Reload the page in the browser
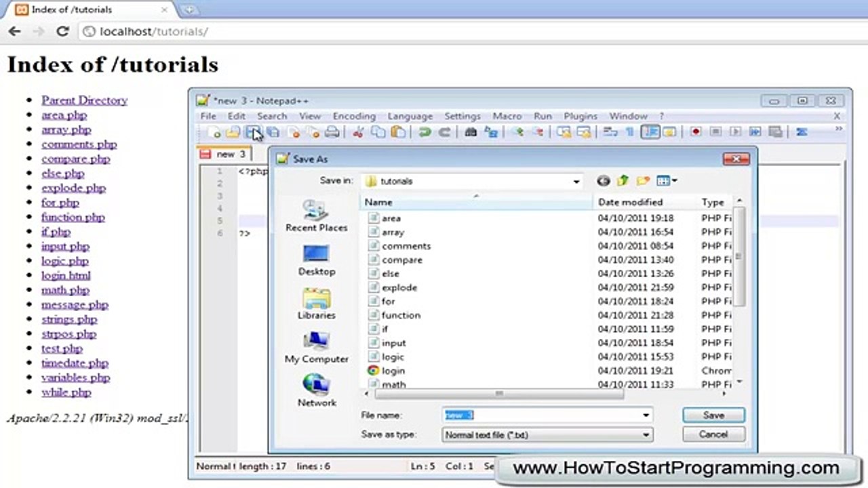868x488 pixels. [62, 31]
